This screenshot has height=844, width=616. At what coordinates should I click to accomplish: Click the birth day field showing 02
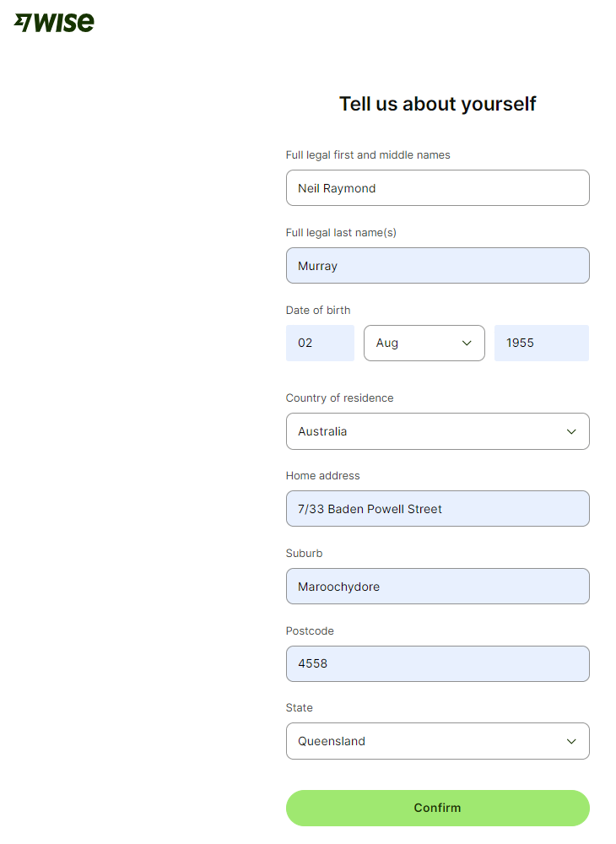tap(320, 344)
